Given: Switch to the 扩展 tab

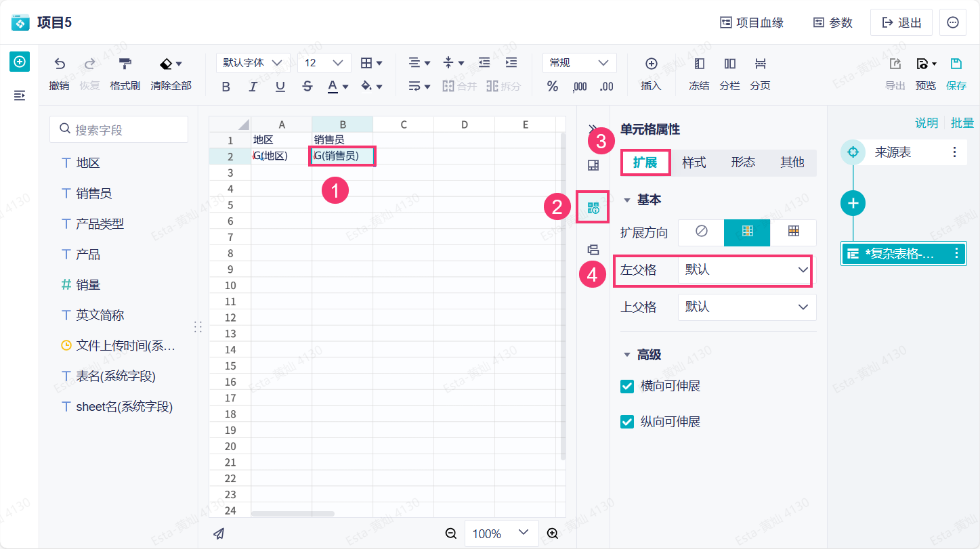Looking at the screenshot, I should tap(645, 162).
